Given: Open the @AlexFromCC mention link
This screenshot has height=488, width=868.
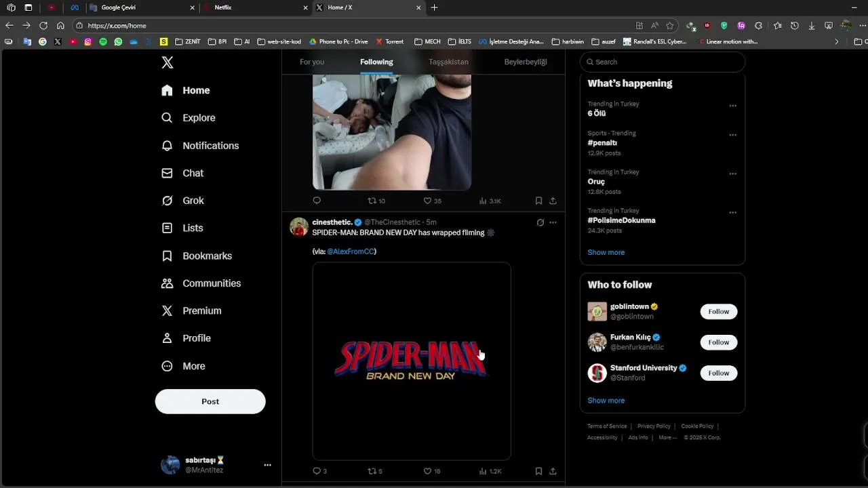Looking at the screenshot, I should 351,251.
